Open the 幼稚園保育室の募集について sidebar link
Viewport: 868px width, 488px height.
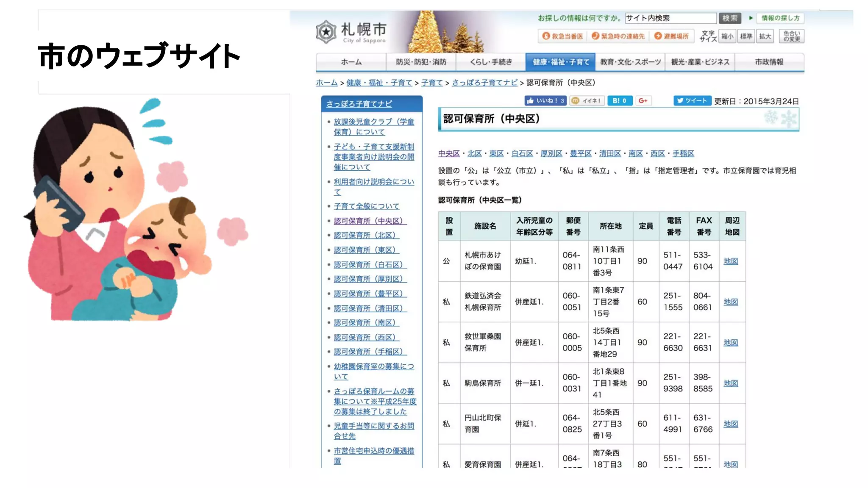pyautogui.click(x=373, y=372)
